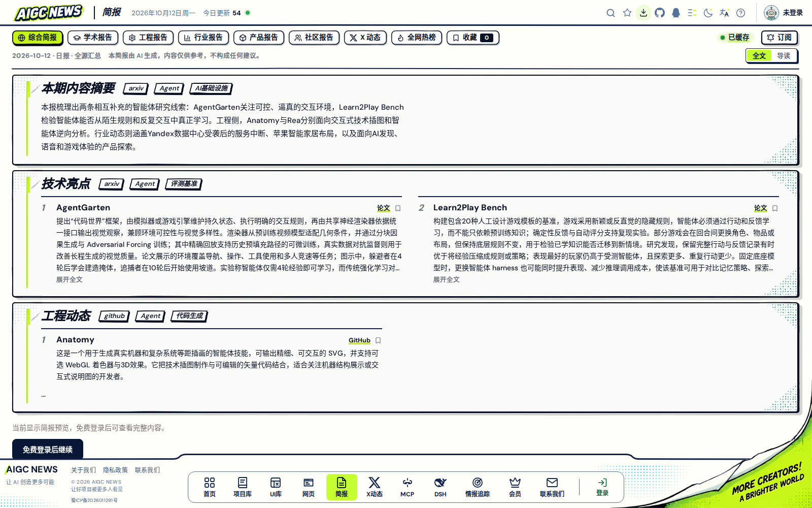Click the 今日更新 54 counter in header

(x=226, y=13)
